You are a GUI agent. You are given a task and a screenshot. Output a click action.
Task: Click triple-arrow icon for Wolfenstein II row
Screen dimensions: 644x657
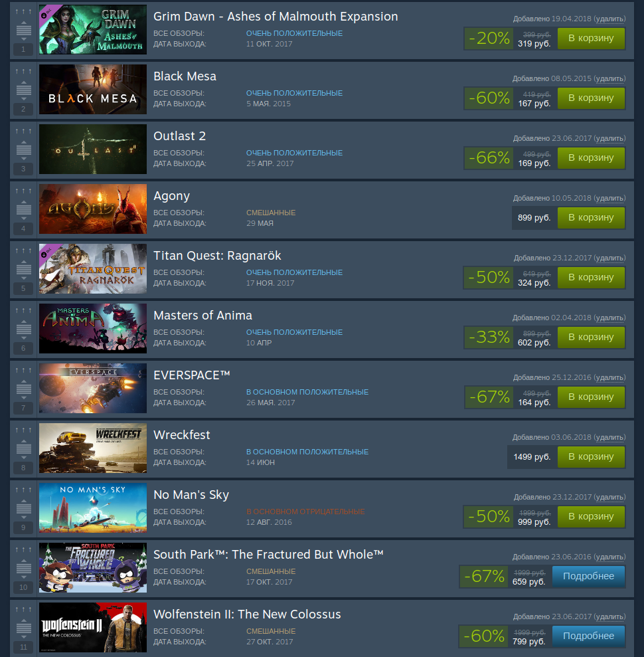[x=23, y=610]
